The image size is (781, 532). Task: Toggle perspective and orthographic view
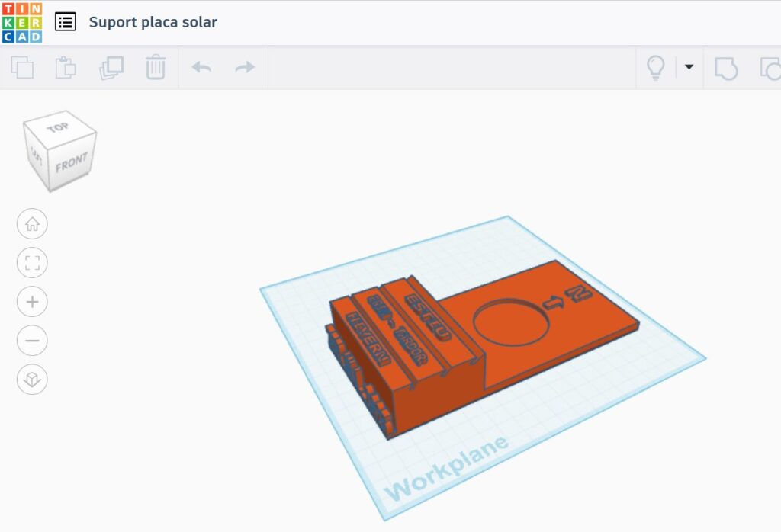[32, 380]
